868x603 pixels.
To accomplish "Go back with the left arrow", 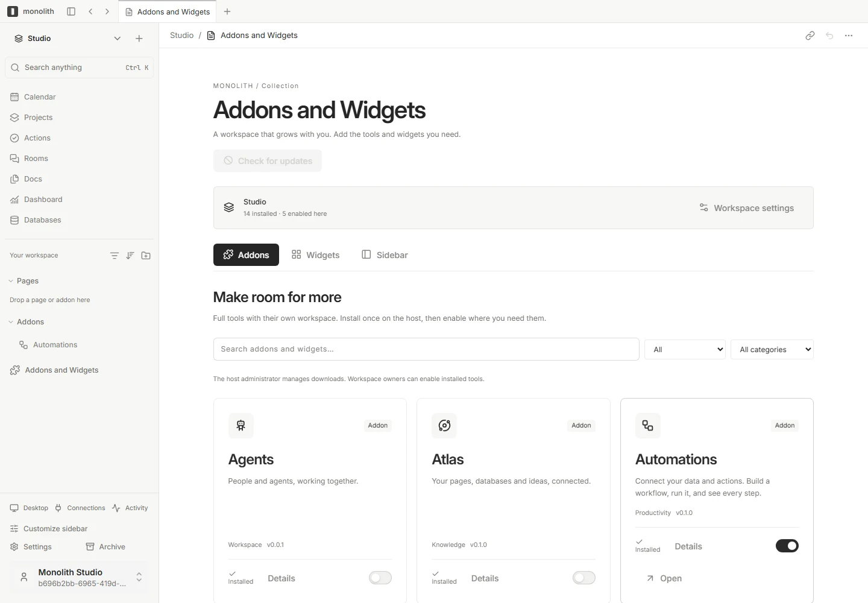I will tap(90, 11).
